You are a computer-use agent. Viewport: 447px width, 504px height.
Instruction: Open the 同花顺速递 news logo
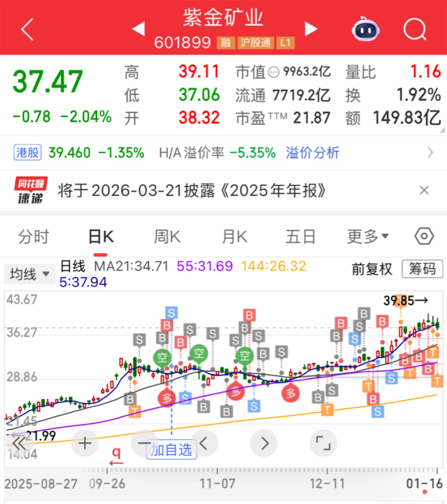[x=31, y=190]
